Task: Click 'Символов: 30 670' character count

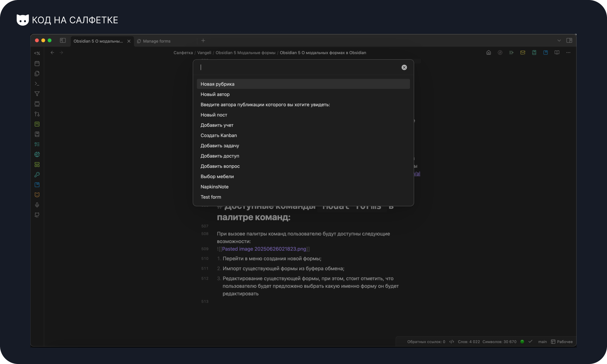Action: [500, 342]
